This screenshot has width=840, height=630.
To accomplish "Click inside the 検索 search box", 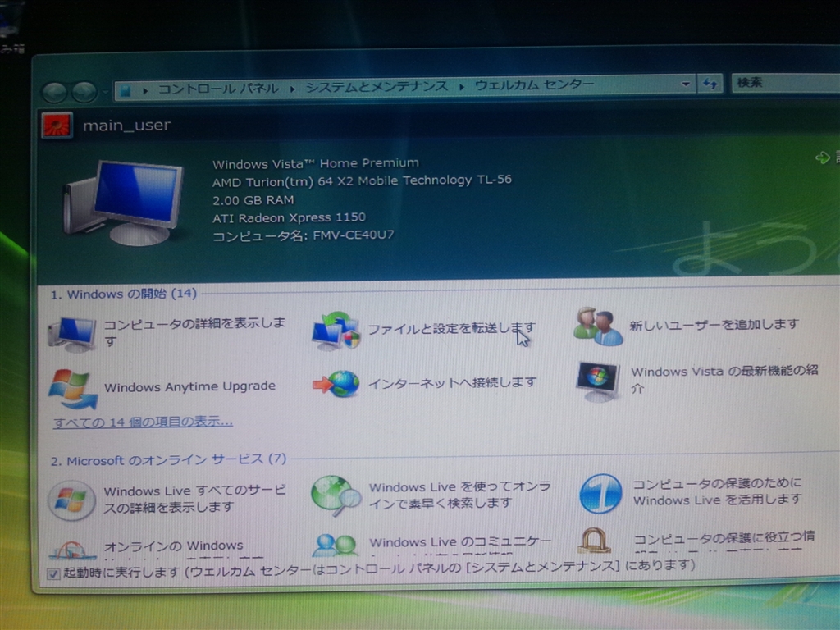I will point(785,83).
